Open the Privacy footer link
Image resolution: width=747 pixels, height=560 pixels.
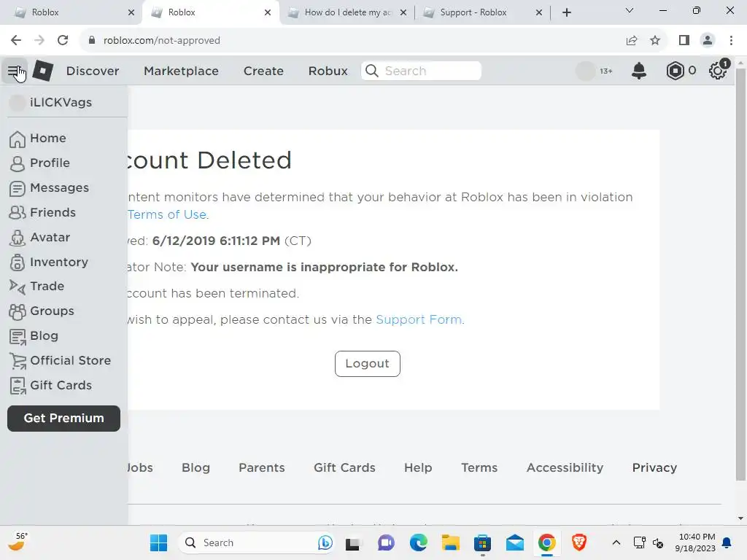click(654, 468)
